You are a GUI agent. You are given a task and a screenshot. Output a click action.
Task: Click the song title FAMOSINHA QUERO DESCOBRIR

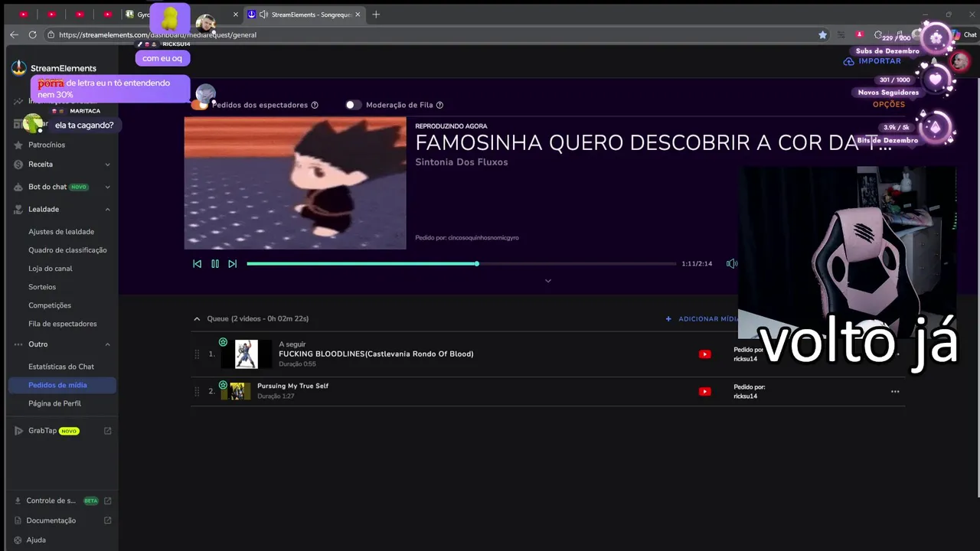click(653, 142)
